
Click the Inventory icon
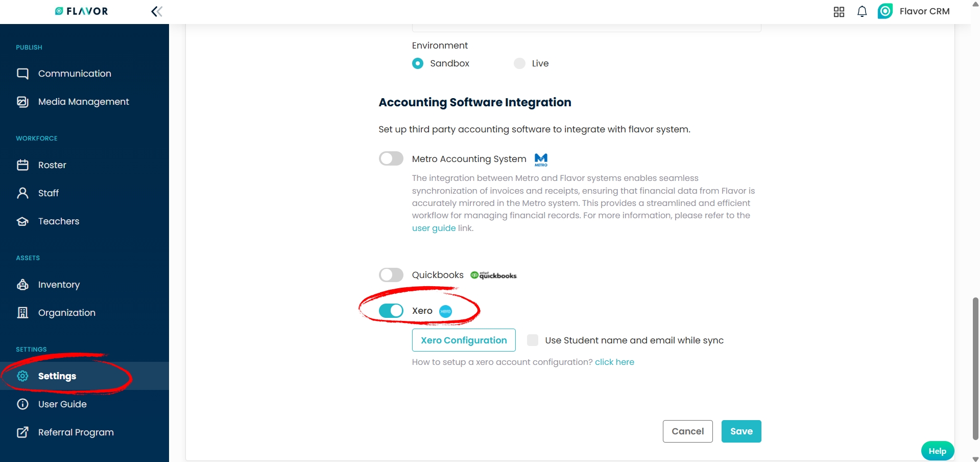22,285
